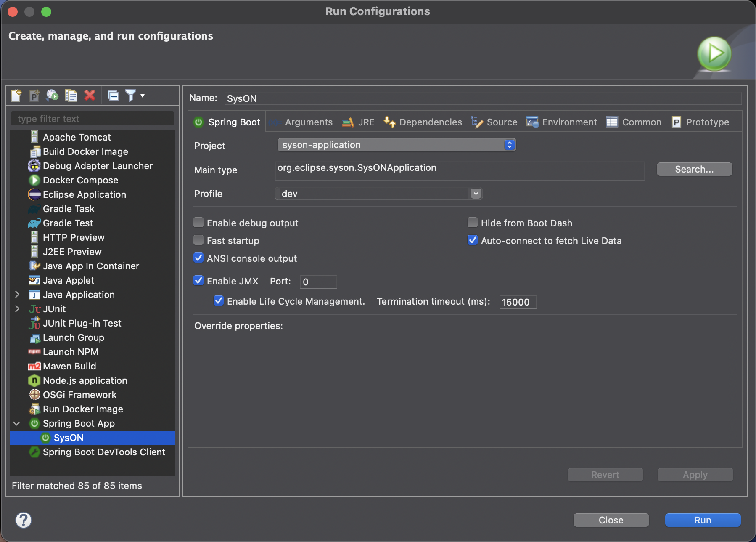Open the Project dropdown syson-application
Screen dimensions: 756x542
click(396, 145)
